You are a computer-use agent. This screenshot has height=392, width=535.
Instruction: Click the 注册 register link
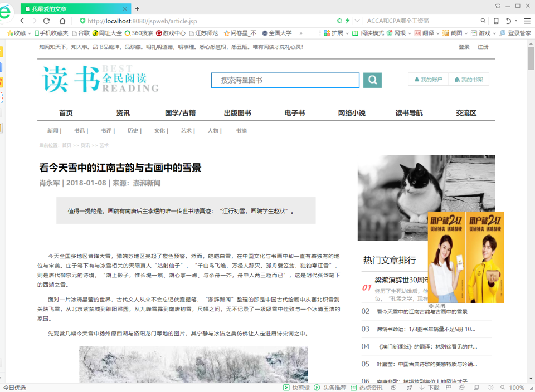point(483,47)
